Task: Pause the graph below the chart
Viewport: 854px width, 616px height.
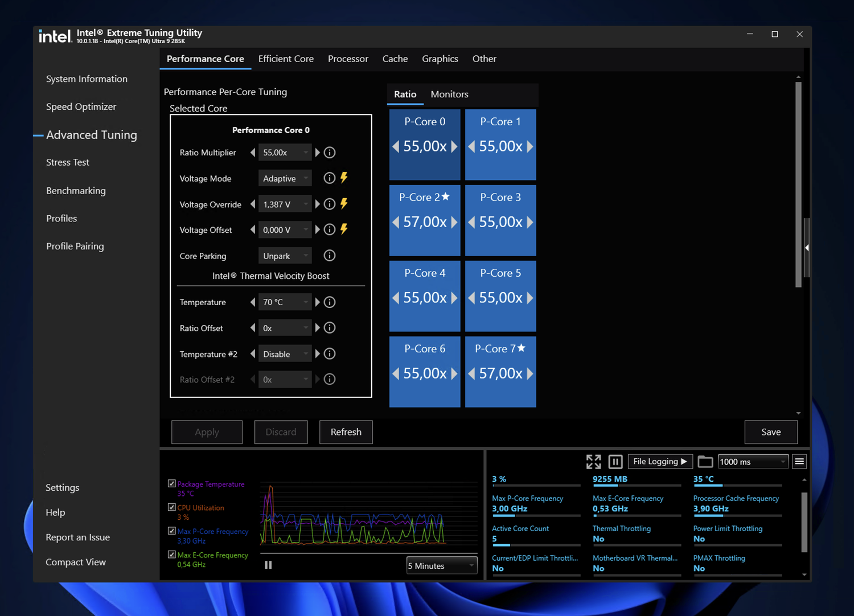Action: [268, 565]
